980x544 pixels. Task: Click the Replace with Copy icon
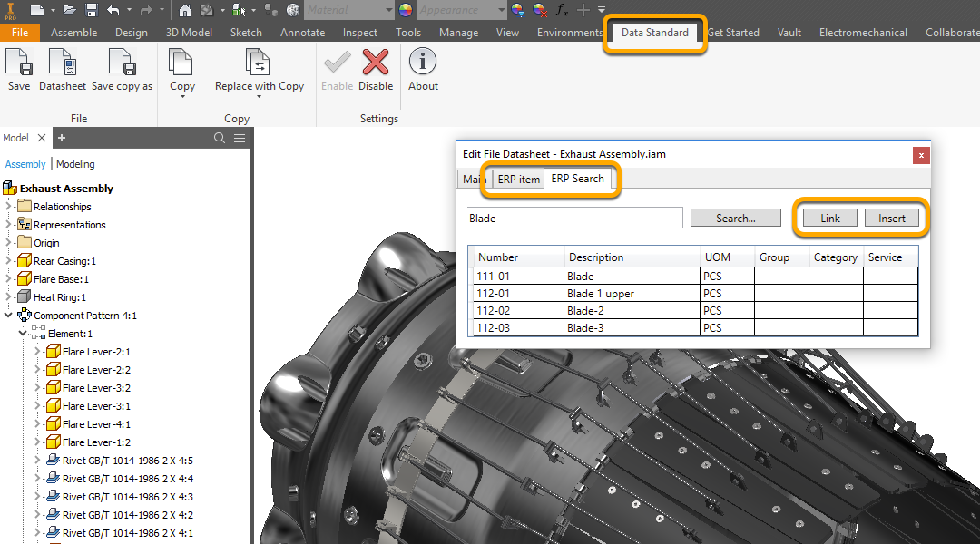pyautogui.click(x=259, y=63)
